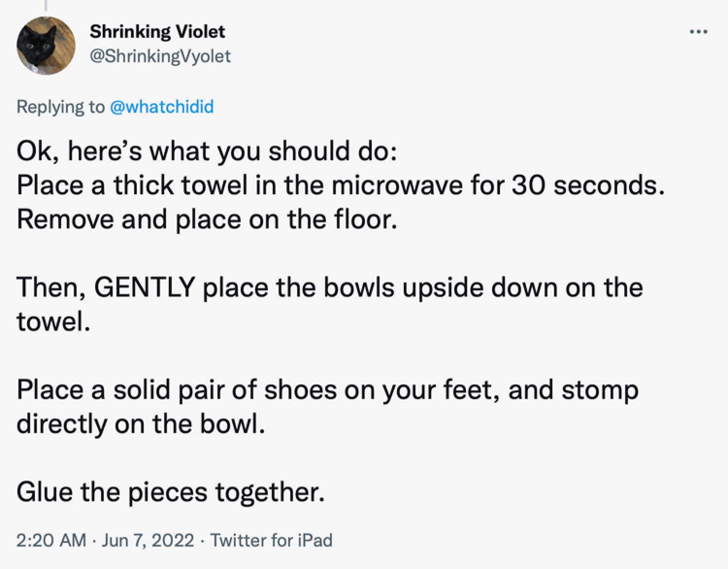Visit the @ShrinkingVyolet handle

[161, 56]
